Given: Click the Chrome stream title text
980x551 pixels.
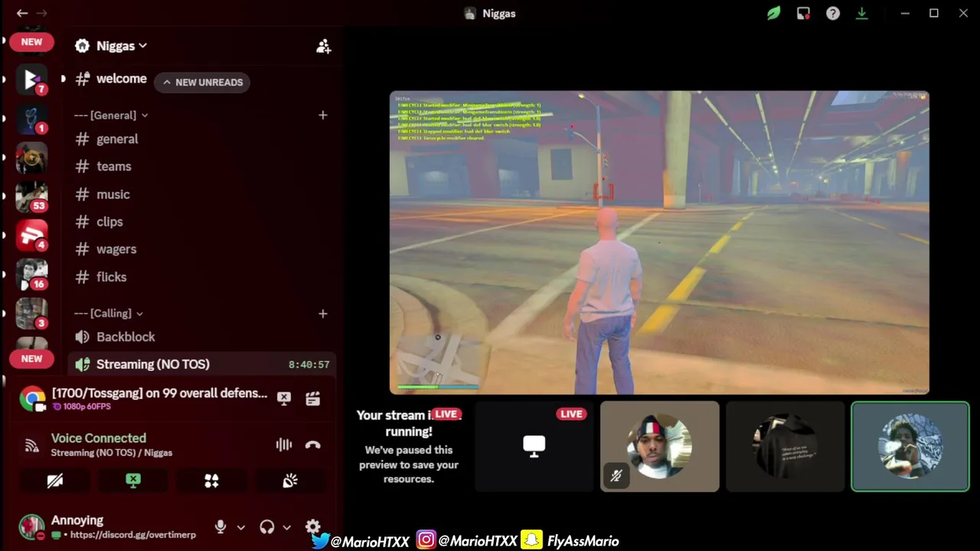Looking at the screenshot, I should [159, 393].
